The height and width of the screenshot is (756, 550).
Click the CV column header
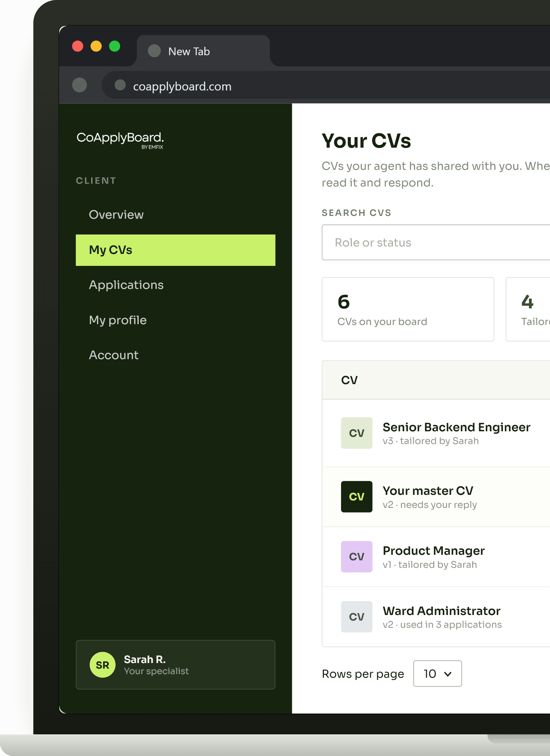[349, 380]
